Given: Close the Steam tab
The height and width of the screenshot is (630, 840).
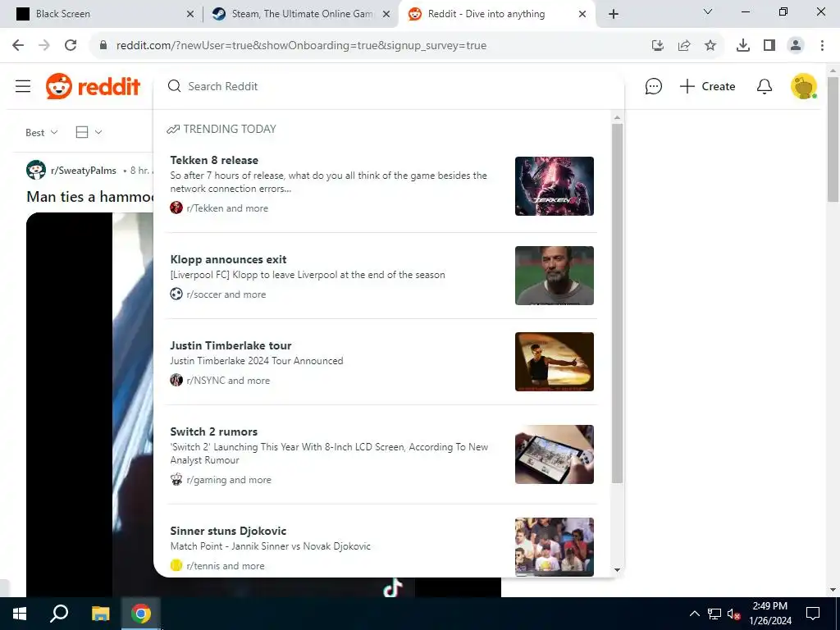Looking at the screenshot, I should 386,14.
